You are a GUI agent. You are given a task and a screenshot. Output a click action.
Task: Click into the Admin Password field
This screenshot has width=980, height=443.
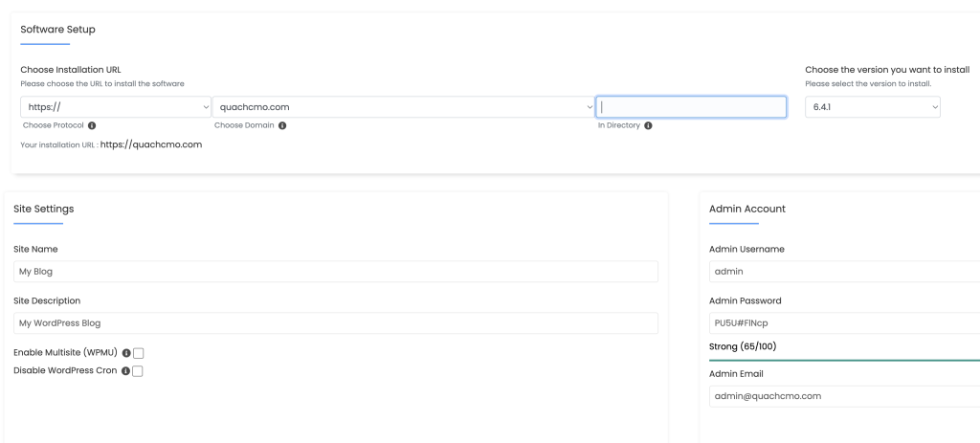(844, 323)
